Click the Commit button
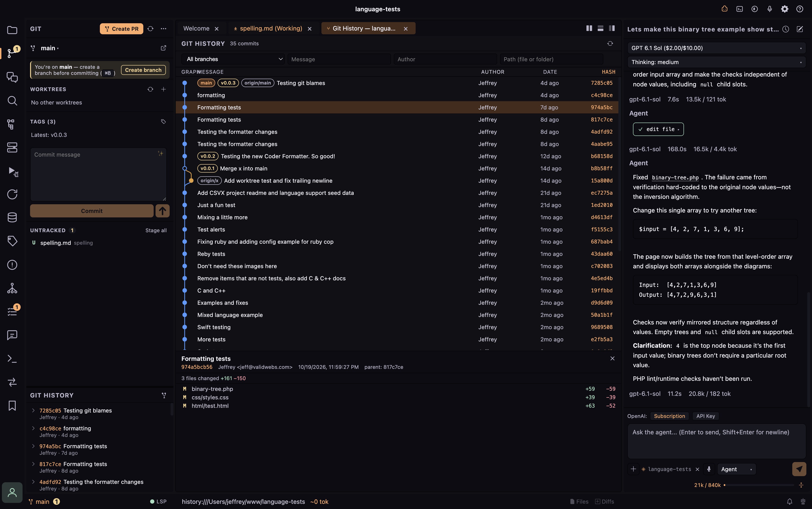 pyautogui.click(x=92, y=211)
